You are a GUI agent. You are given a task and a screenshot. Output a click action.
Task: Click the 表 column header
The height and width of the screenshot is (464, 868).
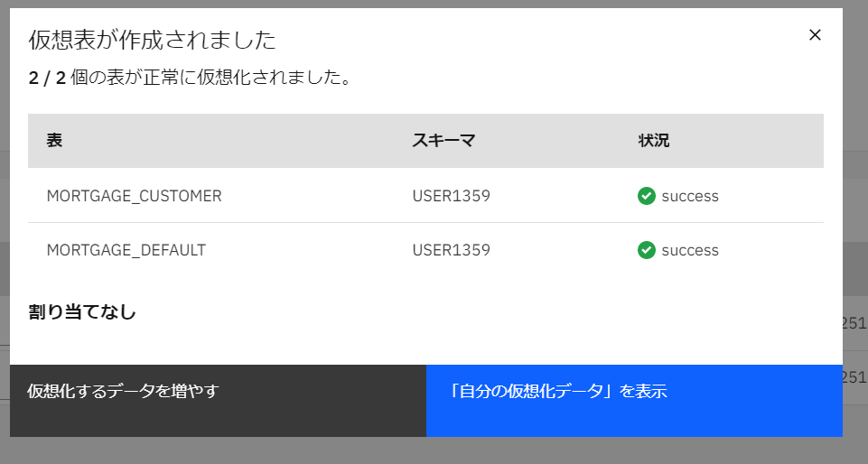[54, 141]
